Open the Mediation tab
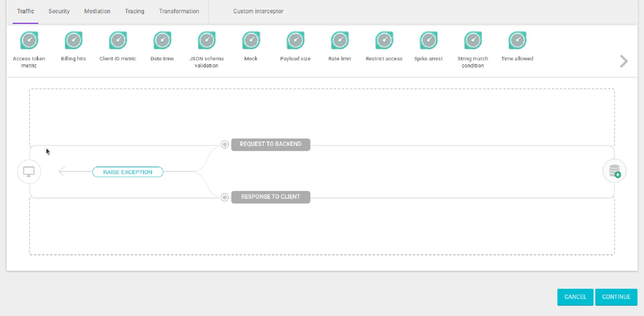Screen dimensions: 644x316 (x=97, y=11)
